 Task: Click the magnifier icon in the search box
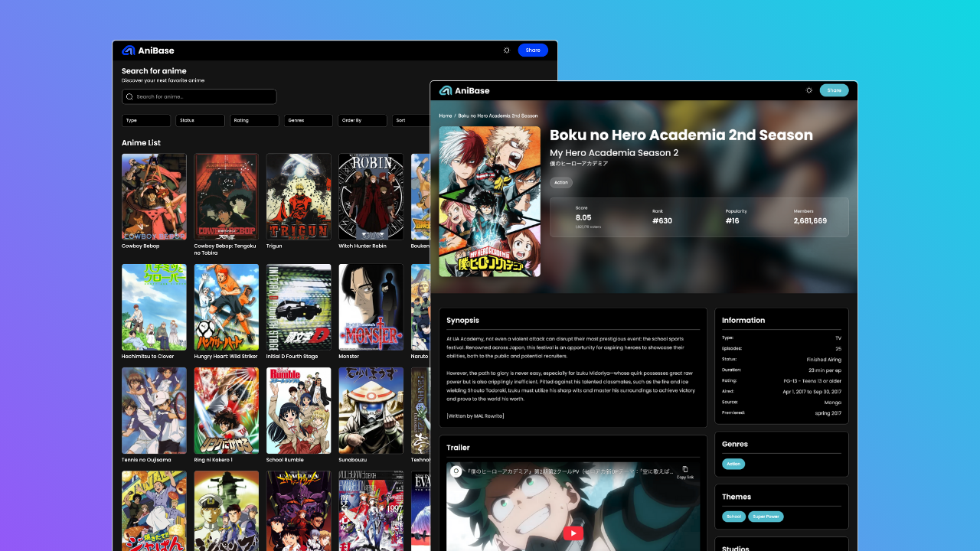pos(130,97)
